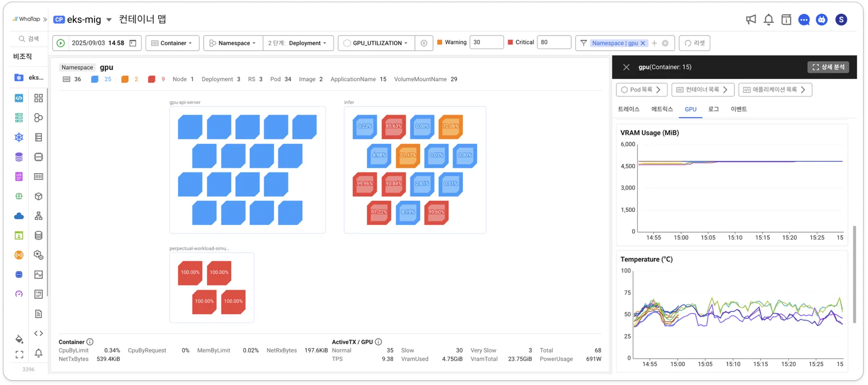Open the calendar picker next to 14:58
Viewport: 868px width, 385px height.
133,43
